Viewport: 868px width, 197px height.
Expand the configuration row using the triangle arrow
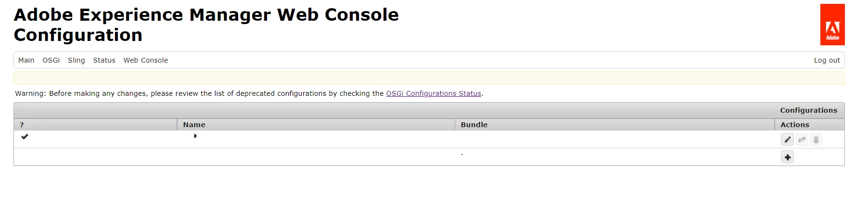coord(195,136)
